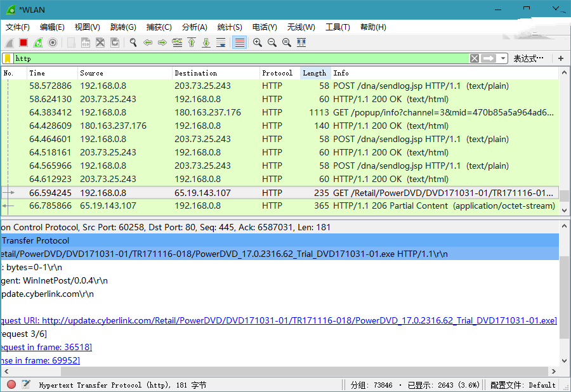Clear the http display filter
Screen dimensions: 571x392
(475, 58)
